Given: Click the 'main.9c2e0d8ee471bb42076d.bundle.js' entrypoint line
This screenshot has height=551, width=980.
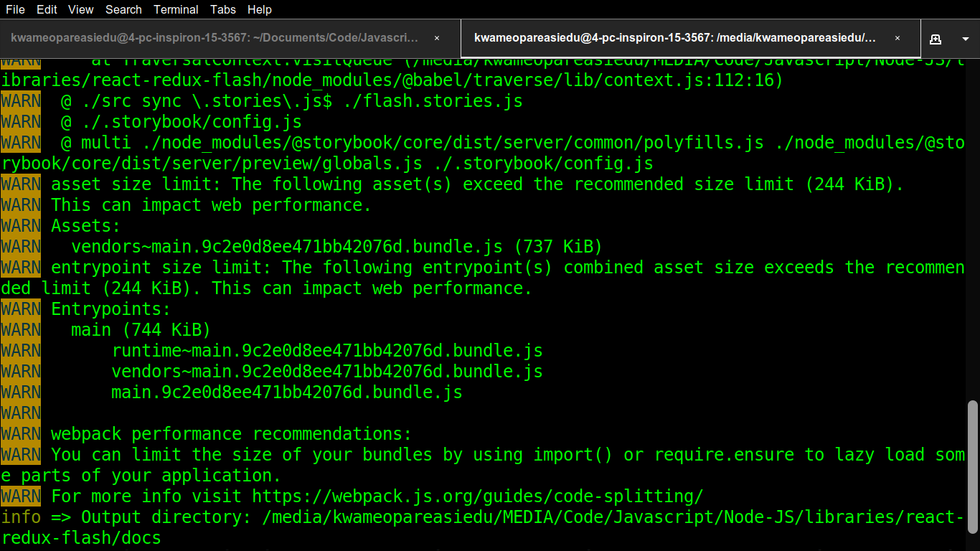Looking at the screenshot, I should (x=287, y=392).
